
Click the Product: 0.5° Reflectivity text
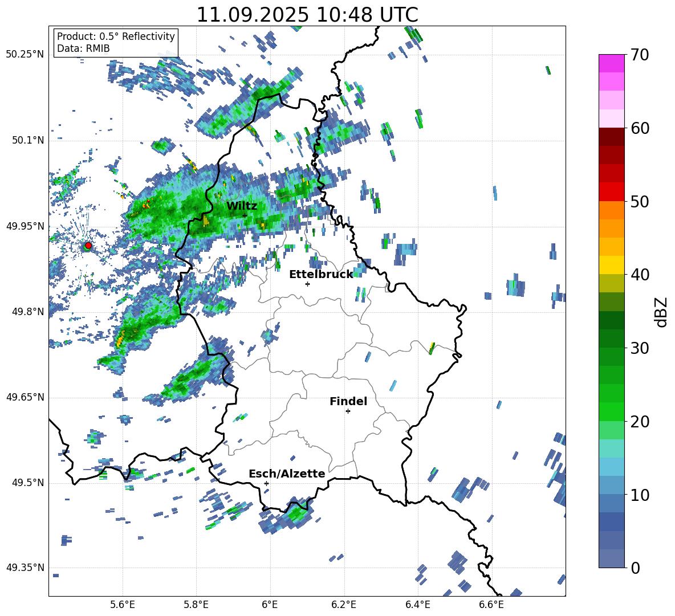click(x=116, y=36)
